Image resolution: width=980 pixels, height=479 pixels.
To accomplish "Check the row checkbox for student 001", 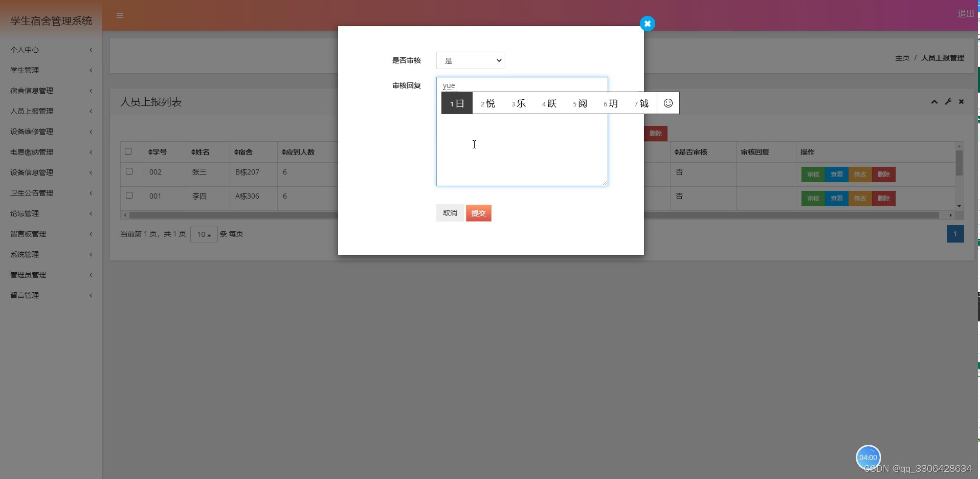I will [129, 195].
